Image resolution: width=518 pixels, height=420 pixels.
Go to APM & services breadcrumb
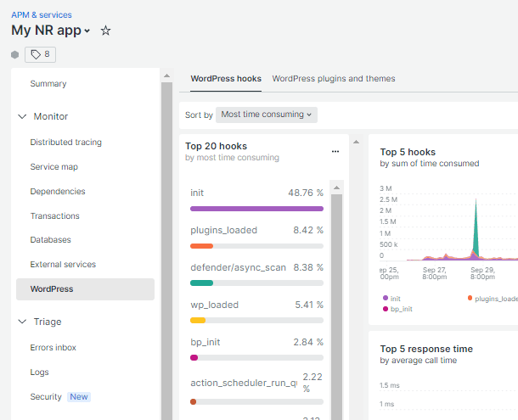coord(42,15)
